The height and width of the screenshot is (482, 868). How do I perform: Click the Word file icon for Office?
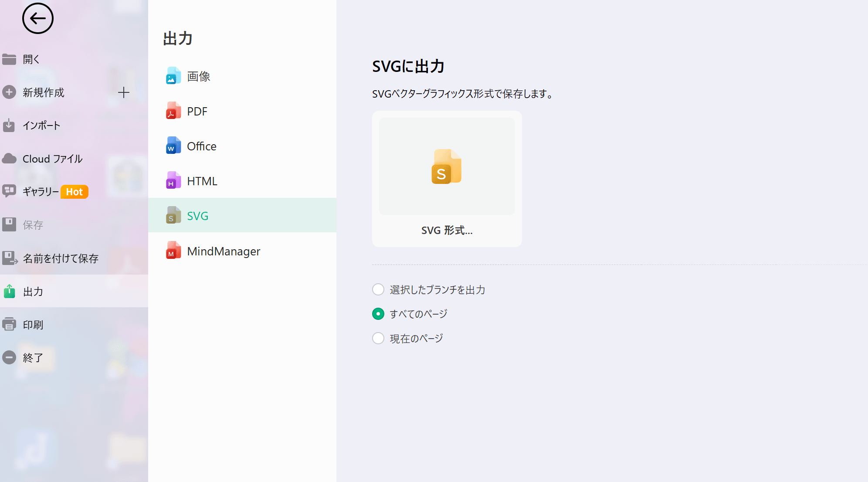coord(173,146)
